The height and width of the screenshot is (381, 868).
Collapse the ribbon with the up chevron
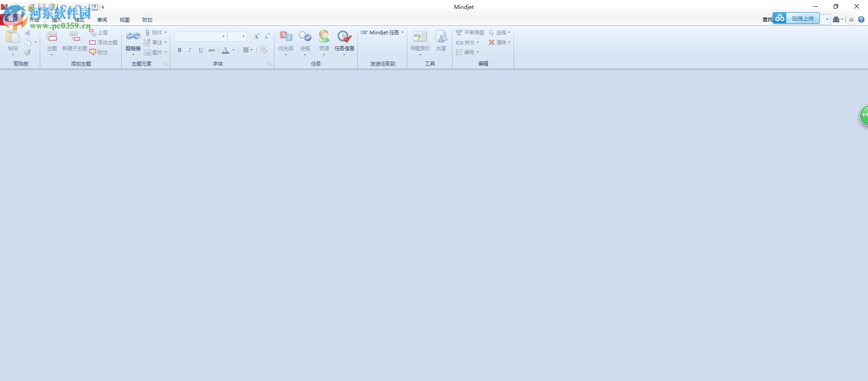pos(851,19)
